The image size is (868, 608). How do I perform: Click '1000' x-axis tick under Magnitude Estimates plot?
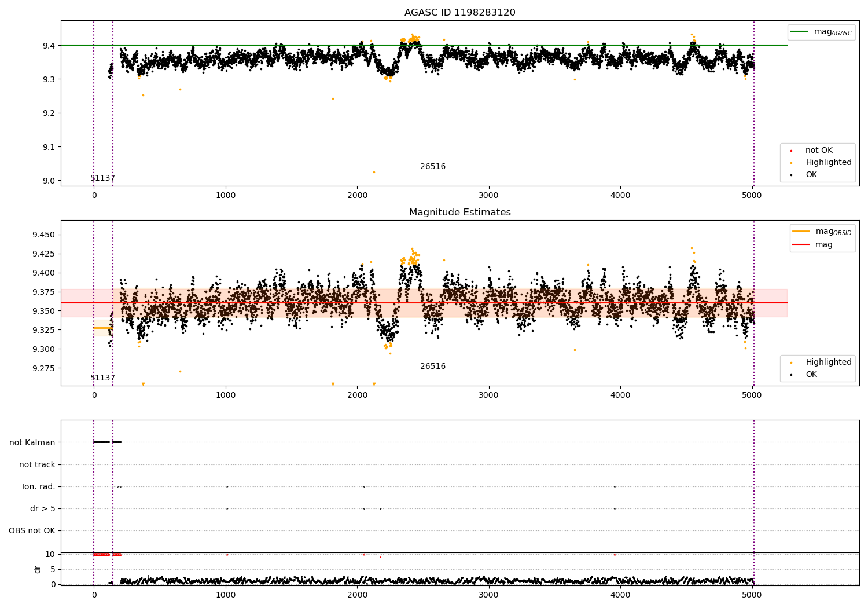pyautogui.click(x=226, y=395)
